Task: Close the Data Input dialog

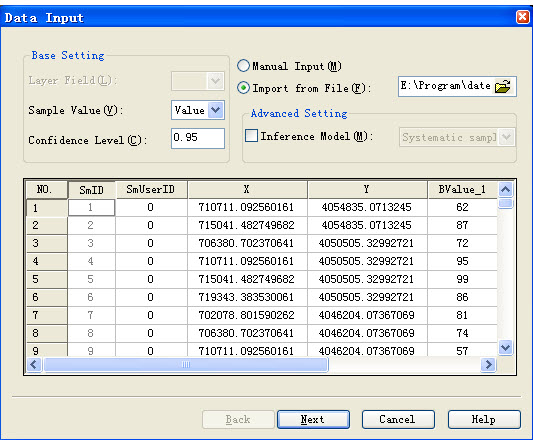Action: tap(523, 16)
